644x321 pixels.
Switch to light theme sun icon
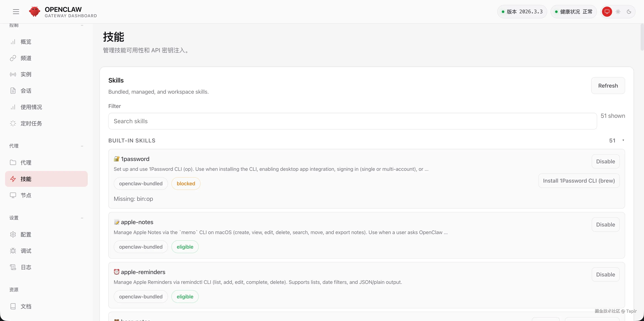(618, 11)
